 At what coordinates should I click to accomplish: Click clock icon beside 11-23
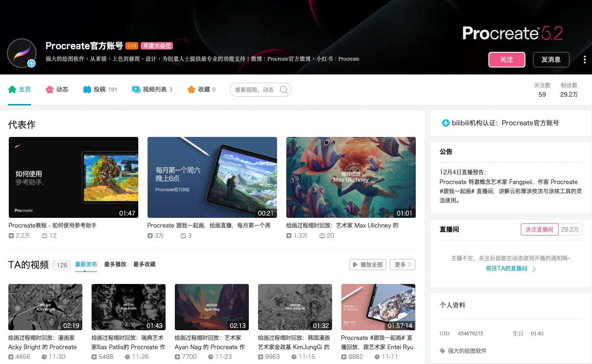point(211,357)
